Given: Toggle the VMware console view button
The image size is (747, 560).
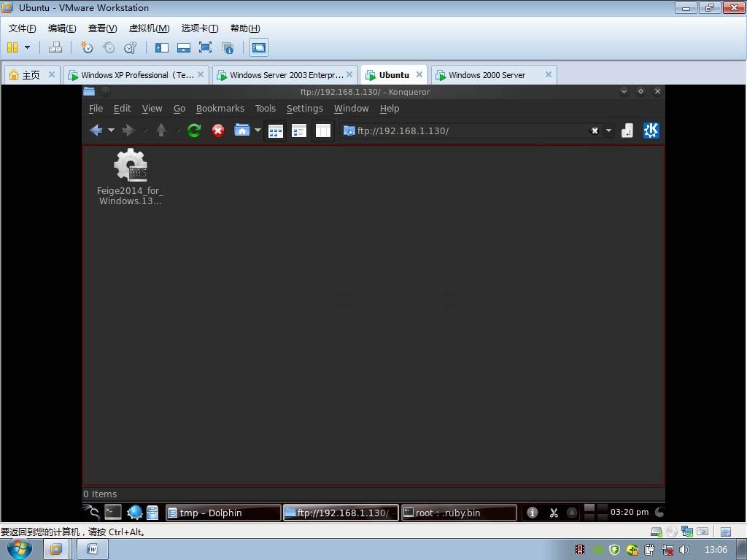Looking at the screenshot, I should [x=259, y=47].
